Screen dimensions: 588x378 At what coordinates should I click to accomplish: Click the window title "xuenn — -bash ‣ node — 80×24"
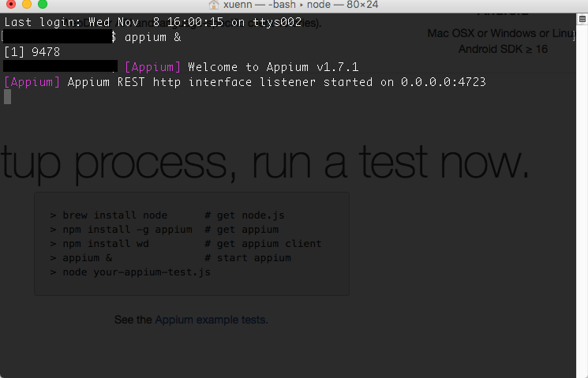pos(301,5)
